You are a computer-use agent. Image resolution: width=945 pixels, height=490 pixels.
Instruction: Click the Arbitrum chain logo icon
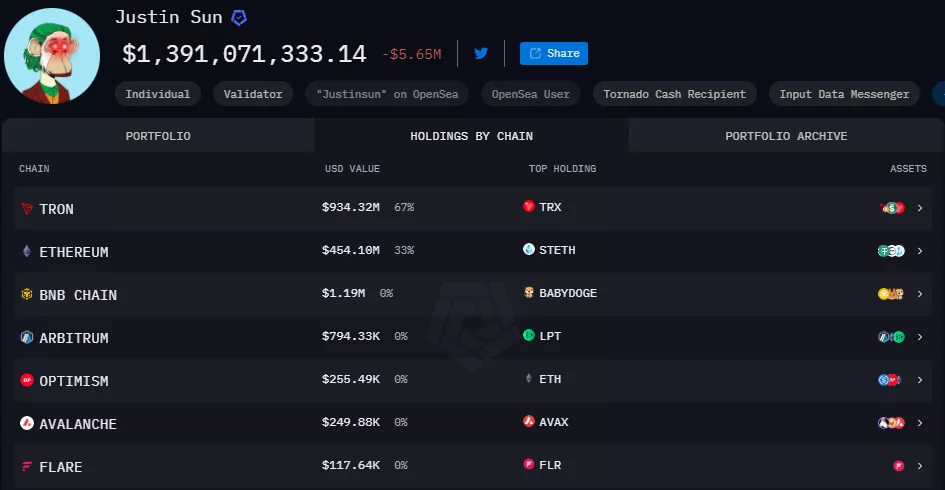(x=27, y=338)
